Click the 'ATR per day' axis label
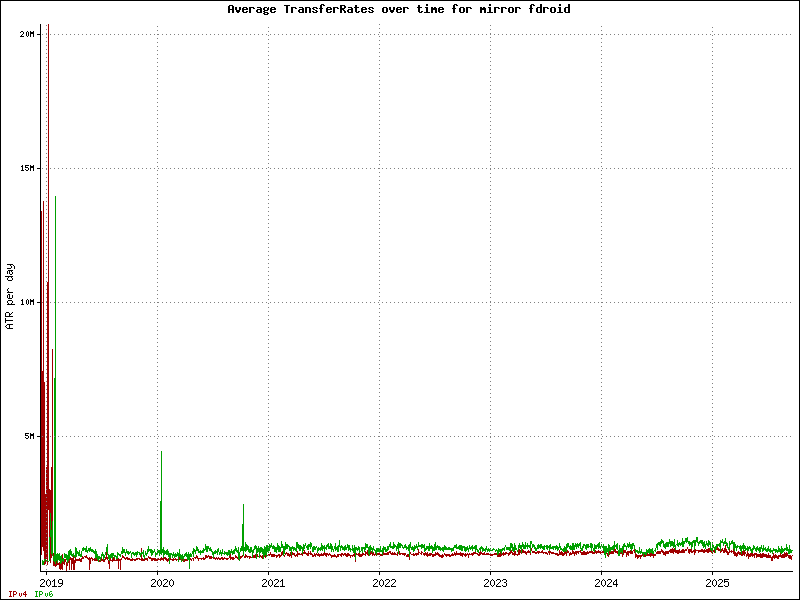Viewport: 800px width, 600px height. tap(10, 297)
